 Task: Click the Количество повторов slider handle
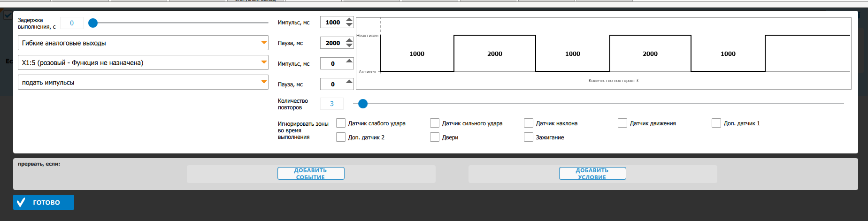click(x=363, y=103)
